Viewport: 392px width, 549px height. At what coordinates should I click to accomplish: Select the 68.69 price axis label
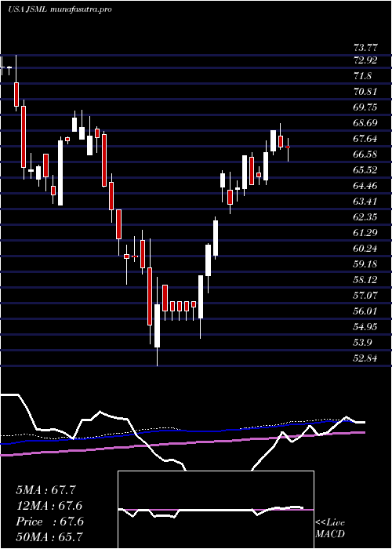coord(365,123)
